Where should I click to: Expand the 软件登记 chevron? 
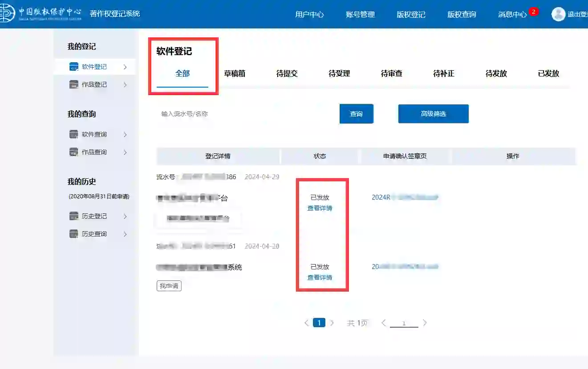tap(125, 67)
